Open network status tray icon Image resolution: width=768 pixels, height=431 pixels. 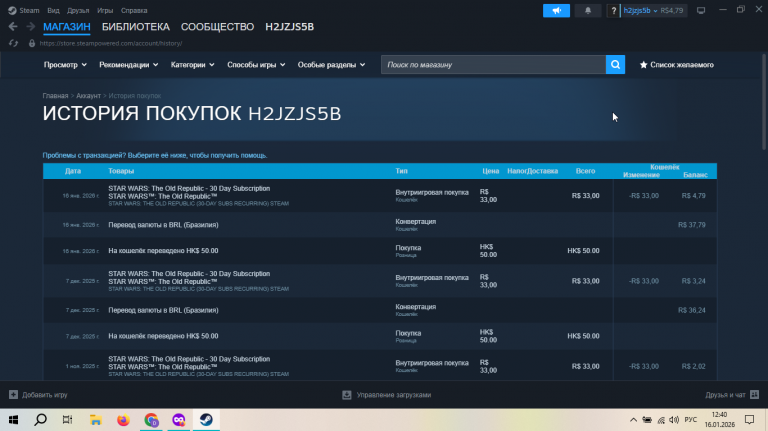click(x=661, y=420)
